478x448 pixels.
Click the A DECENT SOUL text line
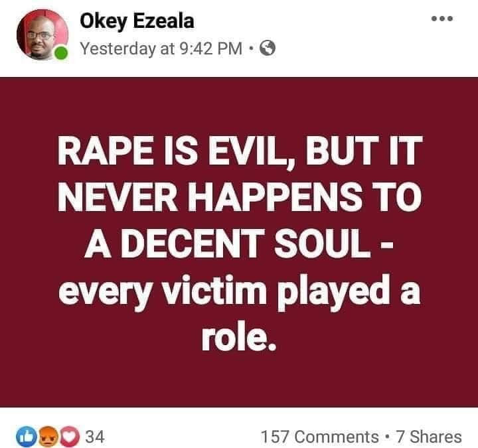239,243
